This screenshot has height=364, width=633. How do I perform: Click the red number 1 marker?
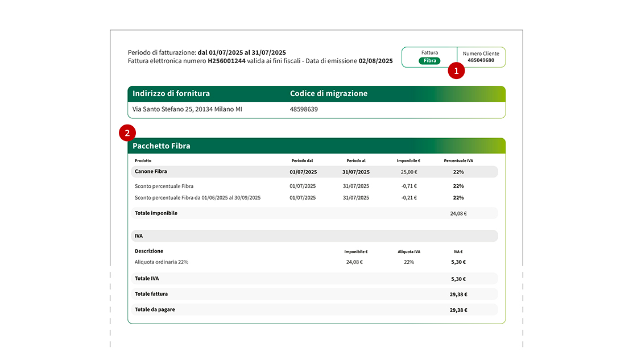click(456, 71)
